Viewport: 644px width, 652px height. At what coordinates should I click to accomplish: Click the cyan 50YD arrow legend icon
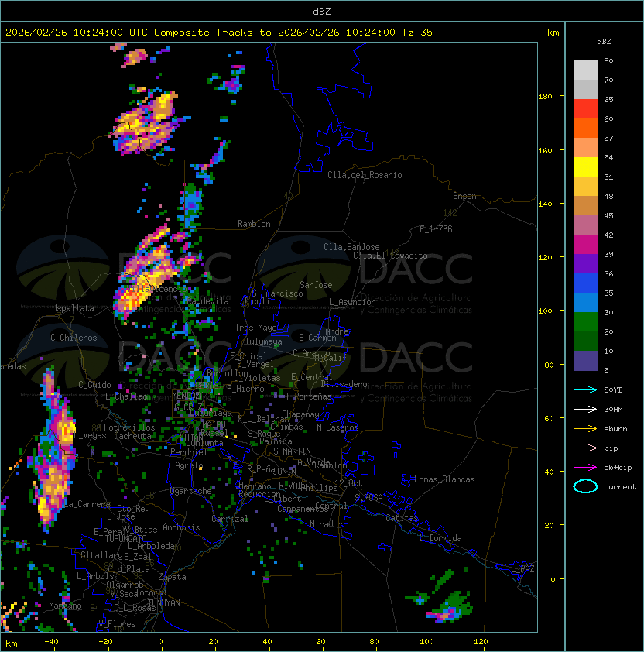585,389
